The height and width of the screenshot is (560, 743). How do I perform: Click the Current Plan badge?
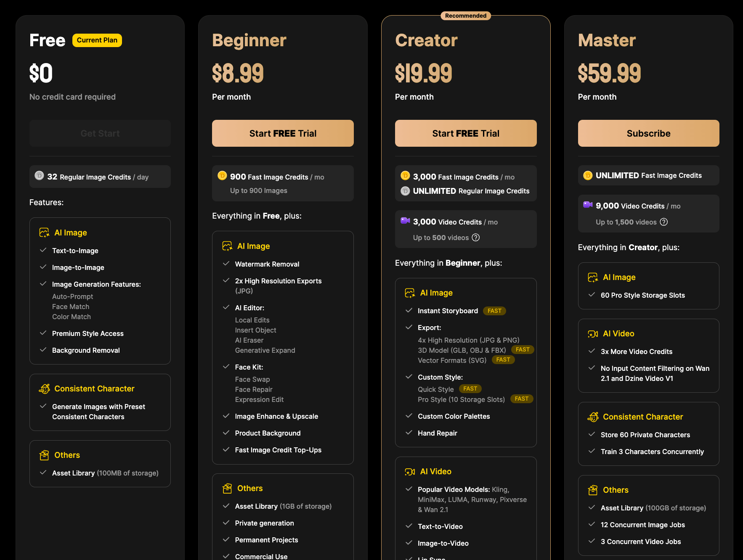point(97,40)
